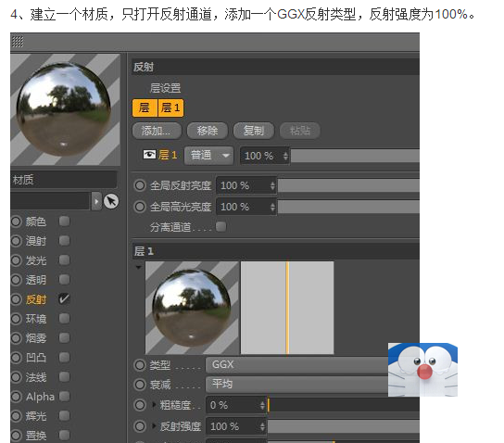Image resolution: width=504 pixels, height=443 pixels.
Task: Click the small arrow next to material name
Action: (96, 201)
